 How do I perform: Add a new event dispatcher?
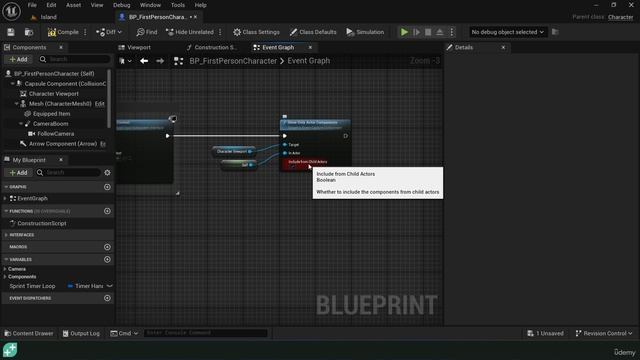107,298
